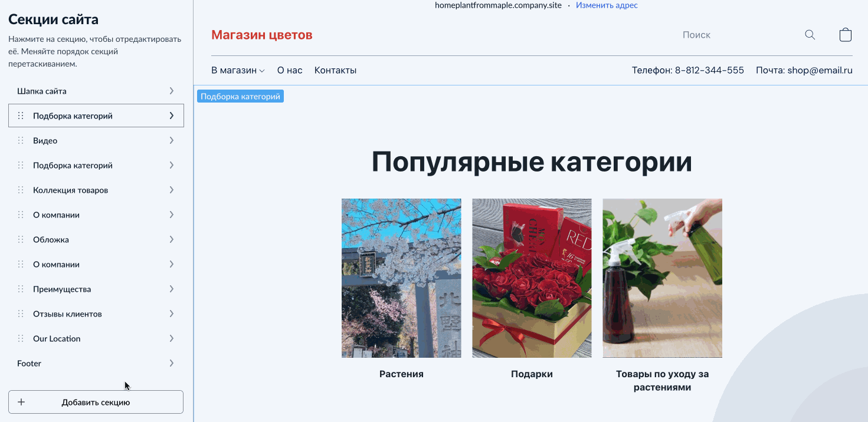Viewport: 868px width, 422px height.
Task: Click the Популярные категории heading
Action: tap(532, 161)
